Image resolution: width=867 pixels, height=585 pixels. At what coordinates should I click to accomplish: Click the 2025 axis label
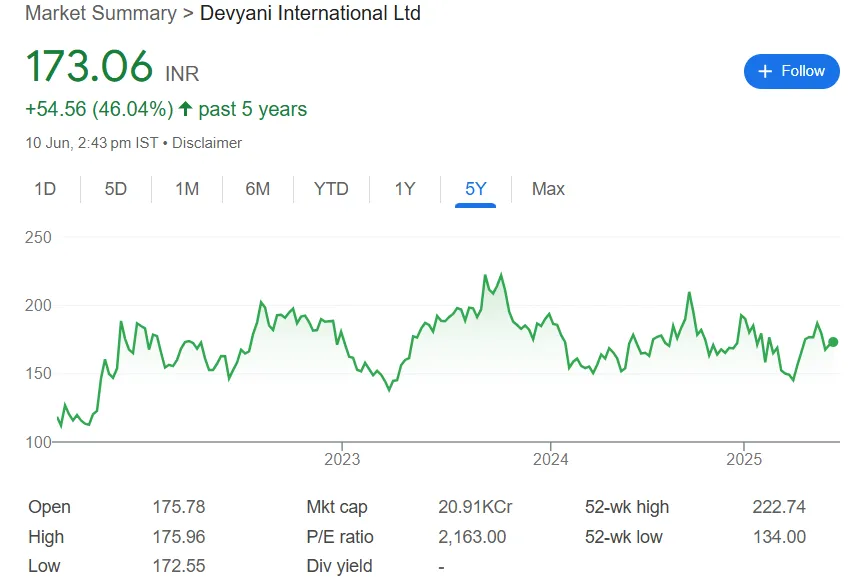pos(744,459)
